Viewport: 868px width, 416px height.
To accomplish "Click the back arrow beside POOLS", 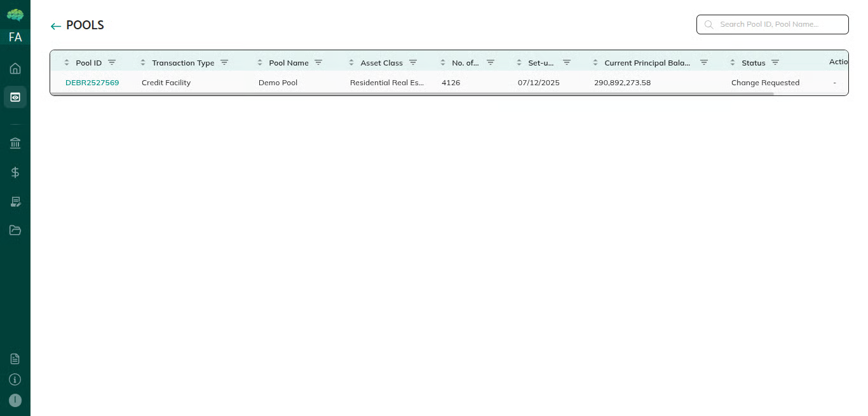I will 56,26.
